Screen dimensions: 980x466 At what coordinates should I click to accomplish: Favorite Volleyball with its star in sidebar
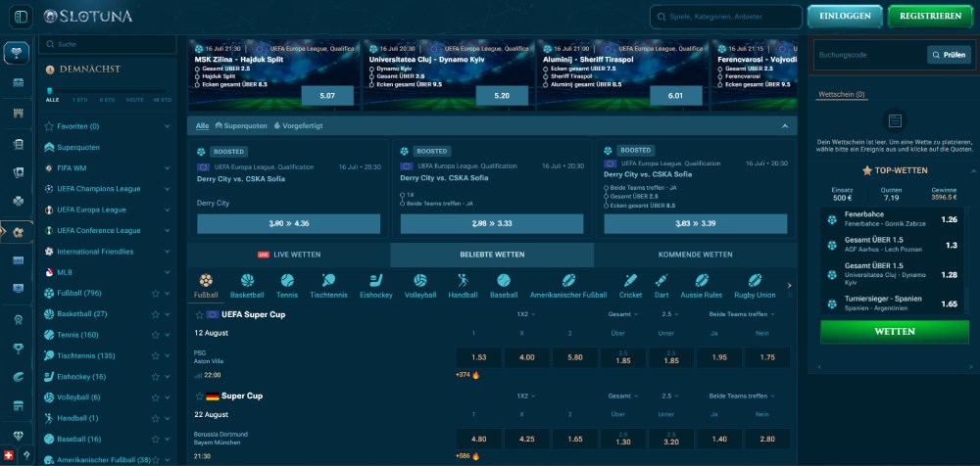[155, 397]
